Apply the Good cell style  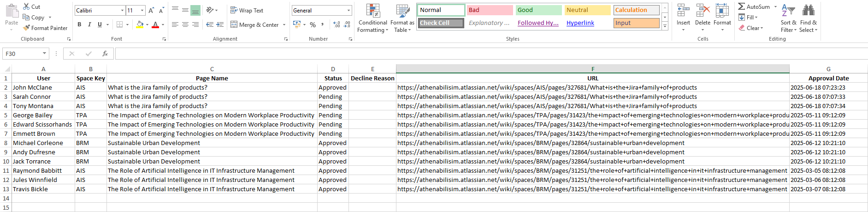pos(538,10)
